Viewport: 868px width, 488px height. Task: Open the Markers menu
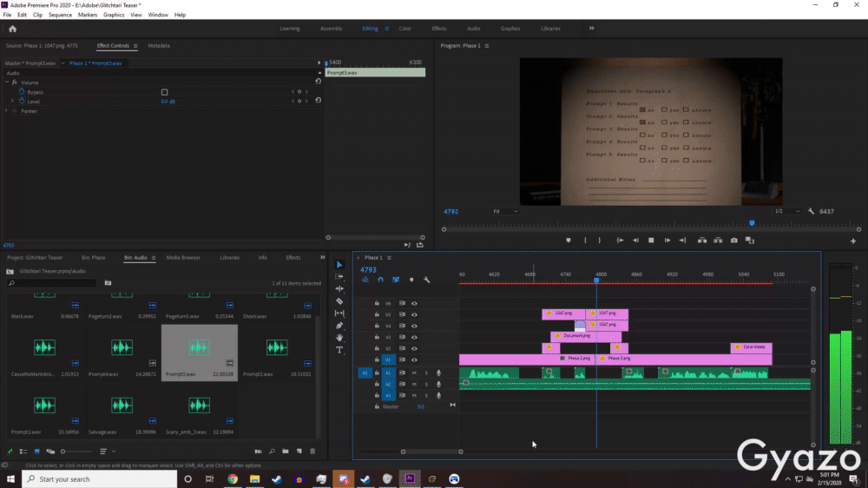pyautogui.click(x=88, y=15)
